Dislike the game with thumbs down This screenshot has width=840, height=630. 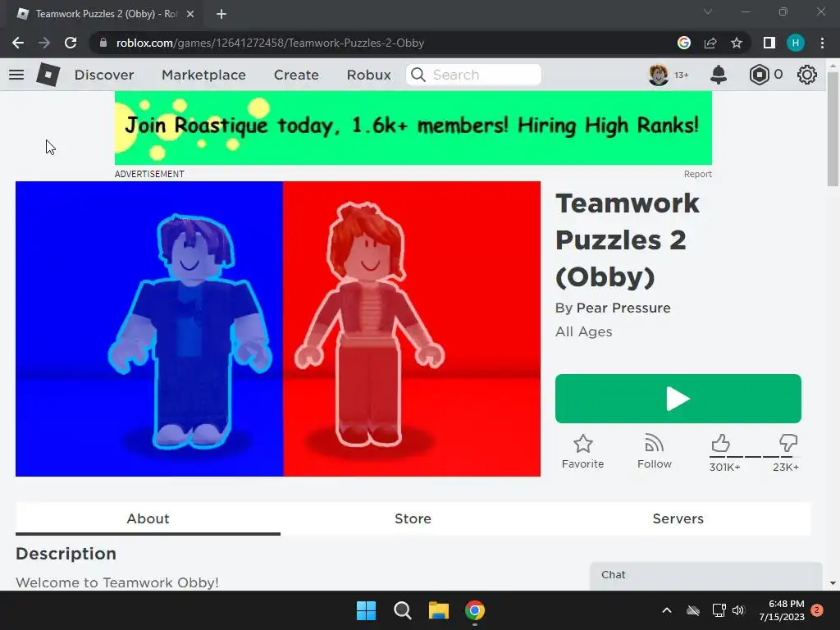pyautogui.click(x=788, y=443)
